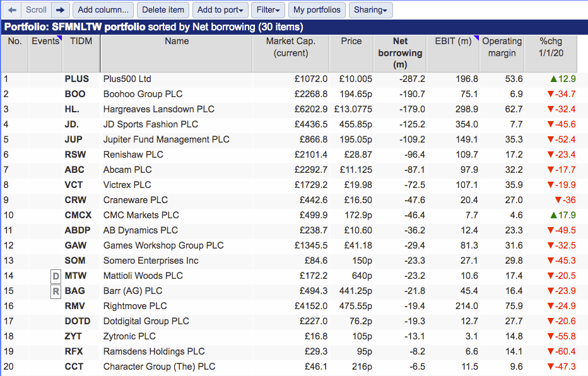Select the JD. ticker
The height and width of the screenshot is (376, 588).
tap(72, 124)
